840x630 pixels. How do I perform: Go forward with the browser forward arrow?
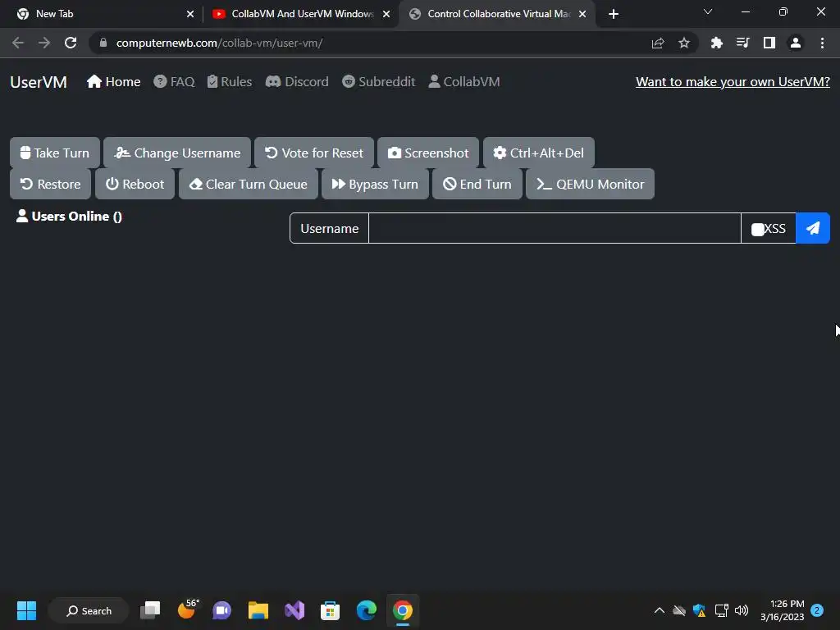[x=44, y=43]
